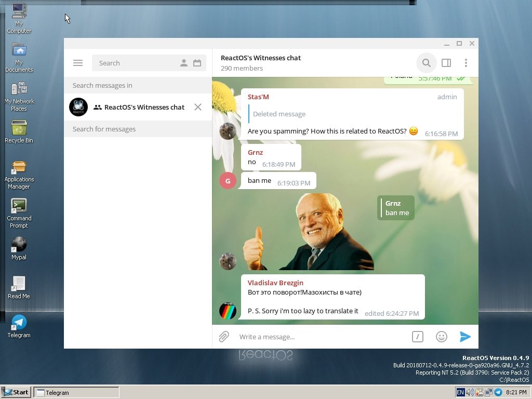Viewport: 532px width, 399px height.
Task: Click the rainbow-striped avatar of Vladislav Brezgin
Action: [x=228, y=311]
